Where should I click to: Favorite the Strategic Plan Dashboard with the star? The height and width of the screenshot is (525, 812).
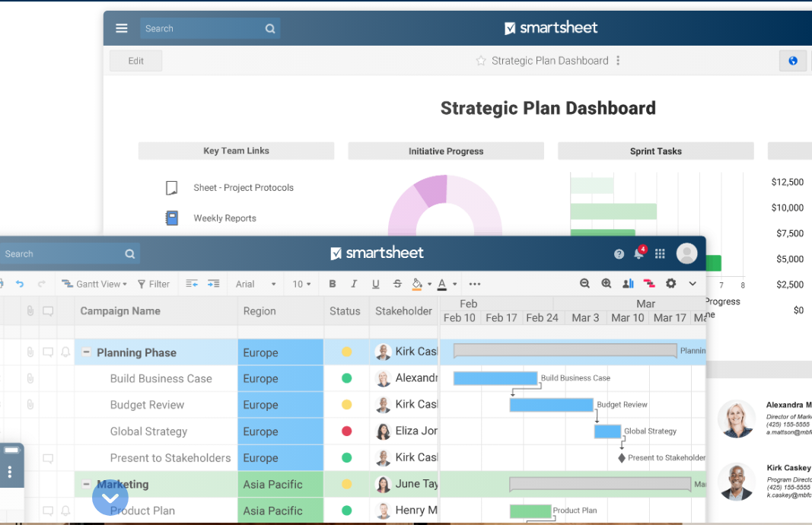click(480, 61)
